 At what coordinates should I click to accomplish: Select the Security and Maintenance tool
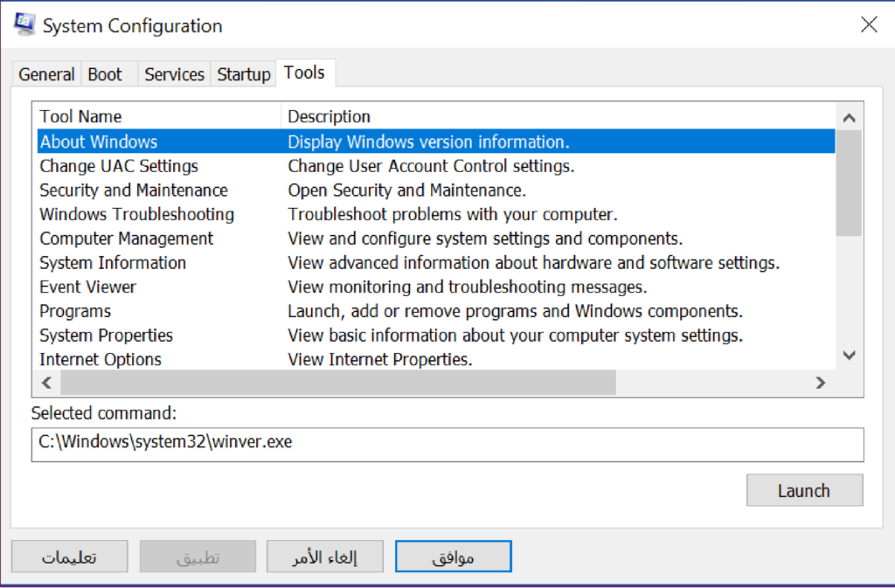tap(436, 190)
